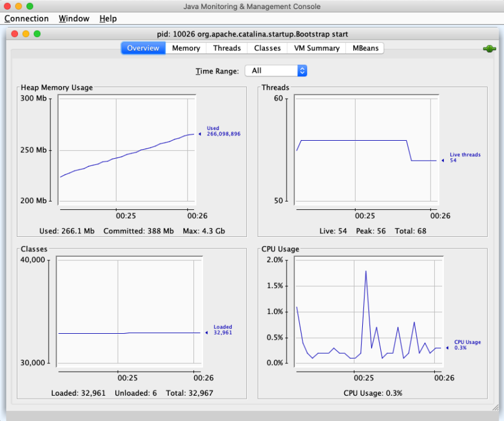Screen dimensions: 504x421
Task: Open the Window menu
Action: [x=73, y=19]
